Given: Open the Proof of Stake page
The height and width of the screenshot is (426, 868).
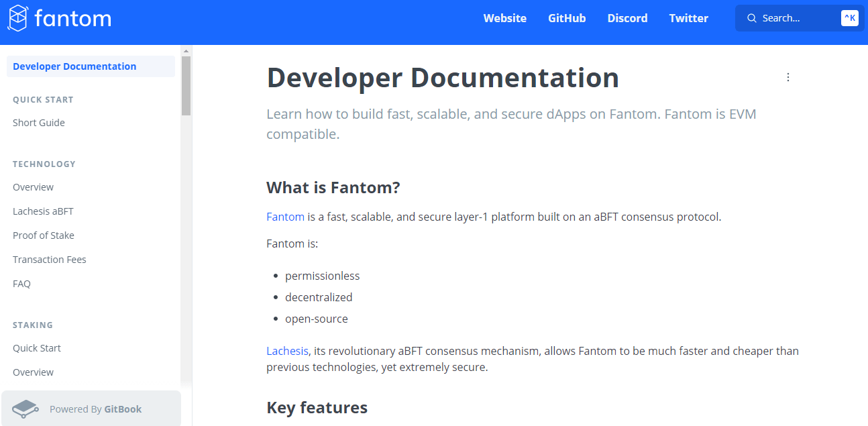Looking at the screenshot, I should [x=44, y=235].
